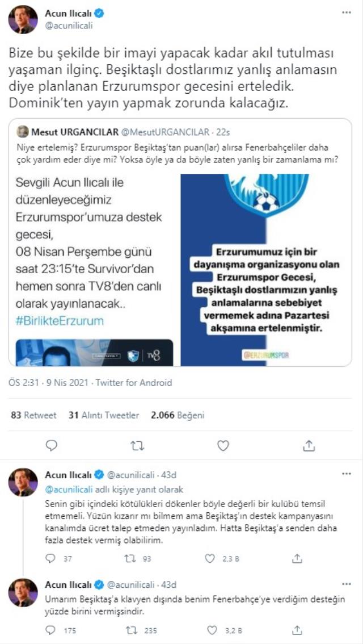Open the blue Erzurumspor announcement image

(x=266, y=270)
